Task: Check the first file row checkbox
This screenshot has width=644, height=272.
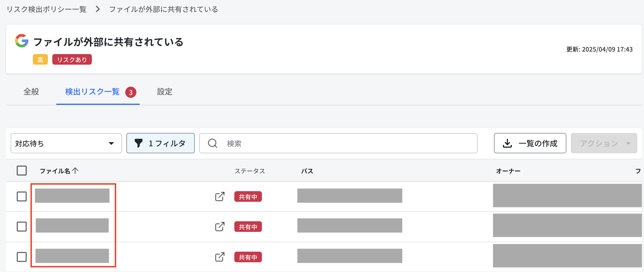Action: 22,196
